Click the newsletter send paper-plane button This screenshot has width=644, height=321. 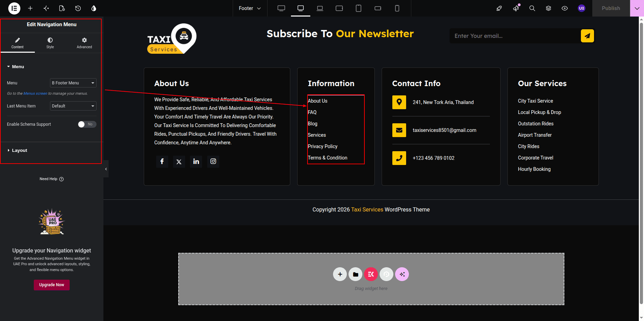pyautogui.click(x=587, y=36)
